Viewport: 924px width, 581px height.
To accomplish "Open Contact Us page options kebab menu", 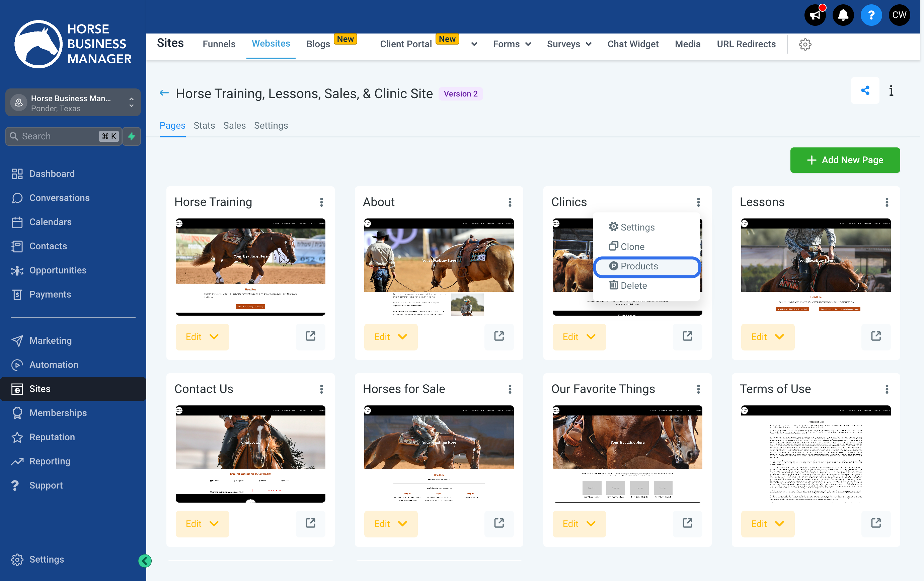I will tap(321, 389).
